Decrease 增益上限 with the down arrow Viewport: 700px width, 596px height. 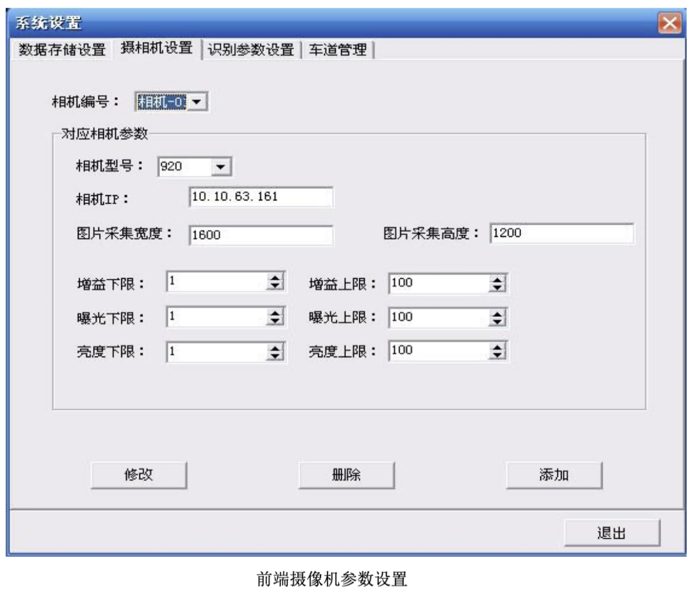pyautogui.click(x=497, y=288)
